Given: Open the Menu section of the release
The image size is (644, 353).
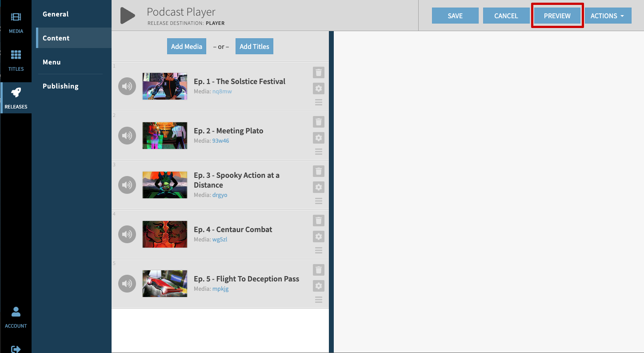Looking at the screenshot, I should [52, 62].
